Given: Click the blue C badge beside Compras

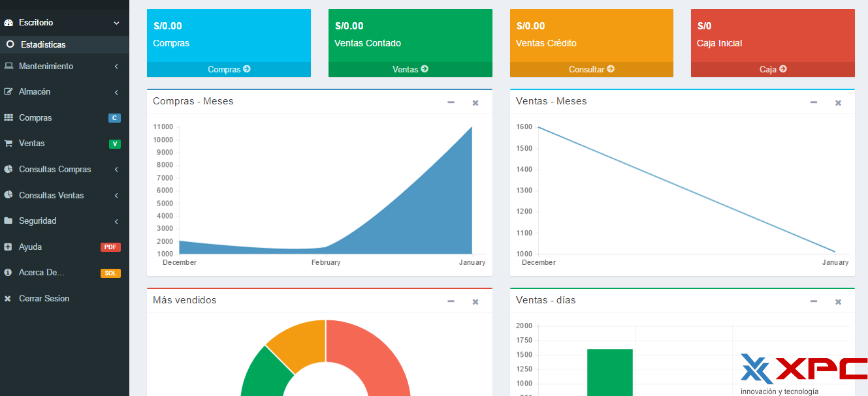Looking at the screenshot, I should click(x=114, y=118).
